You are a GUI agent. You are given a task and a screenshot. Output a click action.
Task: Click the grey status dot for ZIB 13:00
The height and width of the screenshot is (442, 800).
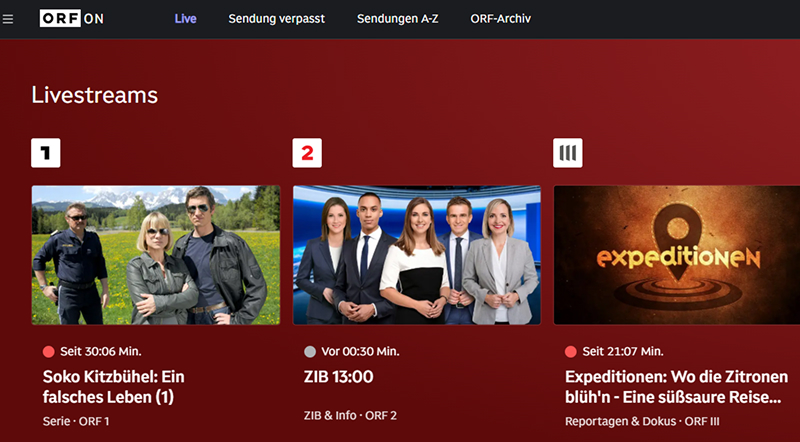(310, 352)
